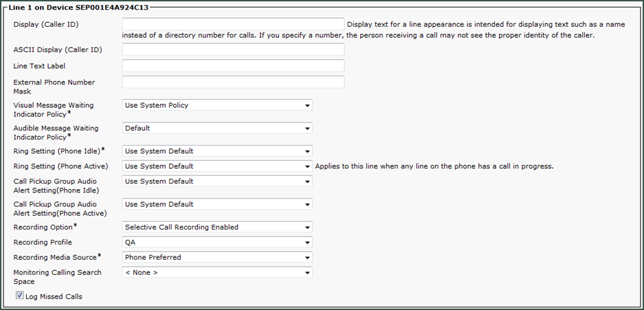
Task: Click arrow of the Phone Preferred combo
Action: click(307, 258)
